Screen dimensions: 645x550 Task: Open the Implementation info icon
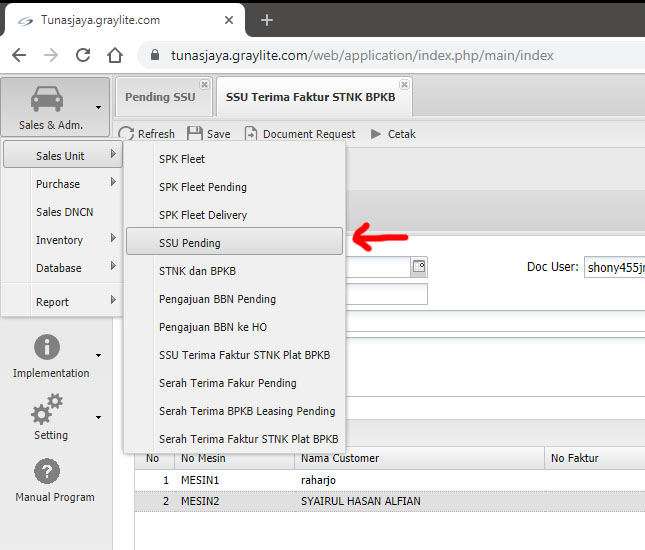[x=47, y=348]
